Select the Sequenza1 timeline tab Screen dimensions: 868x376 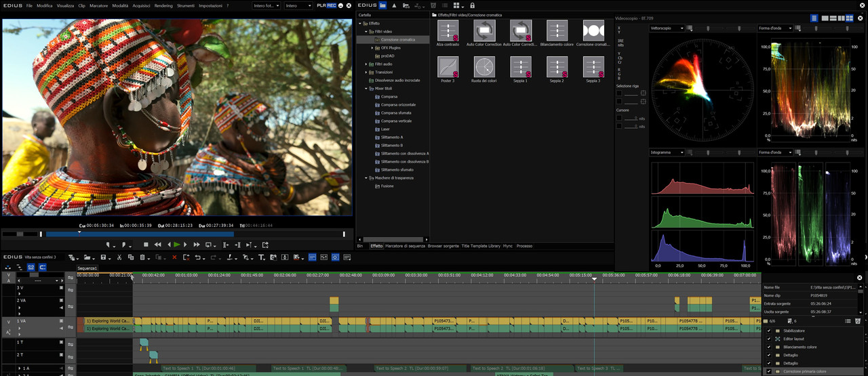point(87,268)
